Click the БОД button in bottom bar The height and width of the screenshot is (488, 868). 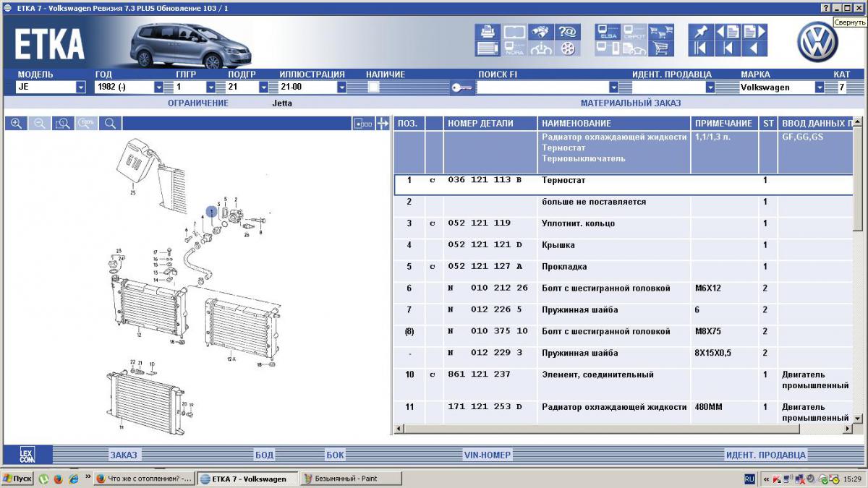(264, 455)
